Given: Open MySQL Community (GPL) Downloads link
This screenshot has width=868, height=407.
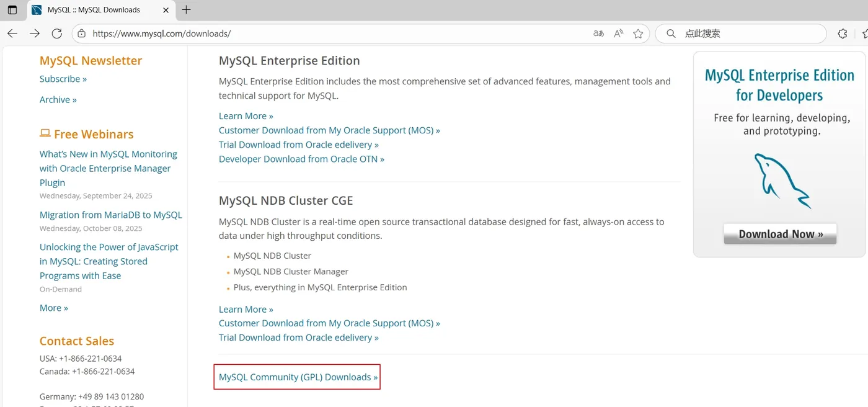Looking at the screenshot, I should [x=298, y=377].
